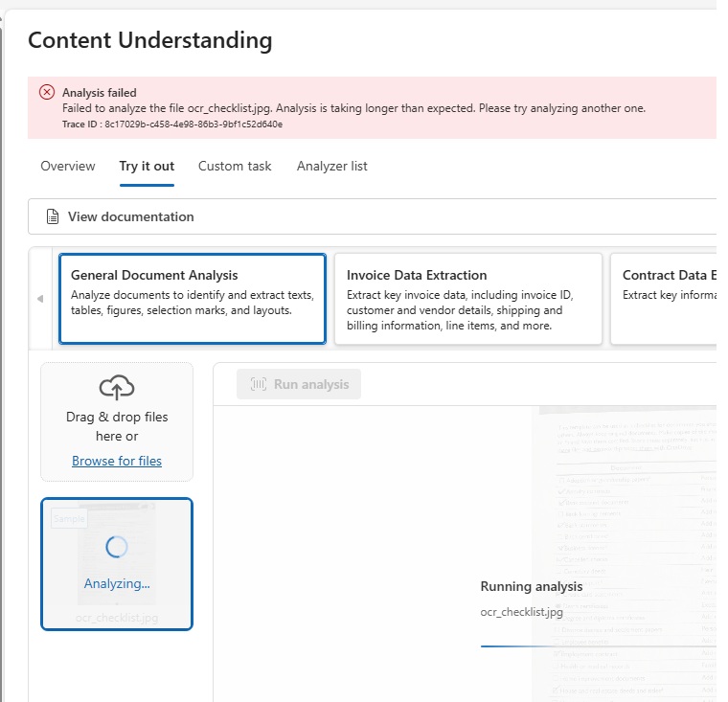728x702 pixels.
Task: Click the Analyzing... spinner
Action: click(x=117, y=547)
